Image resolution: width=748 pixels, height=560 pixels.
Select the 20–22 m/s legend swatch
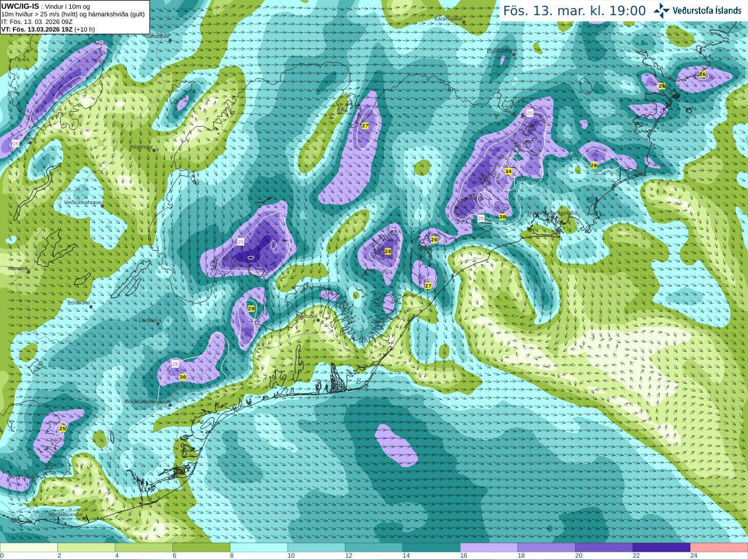pyautogui.click(x=604, y=548)
